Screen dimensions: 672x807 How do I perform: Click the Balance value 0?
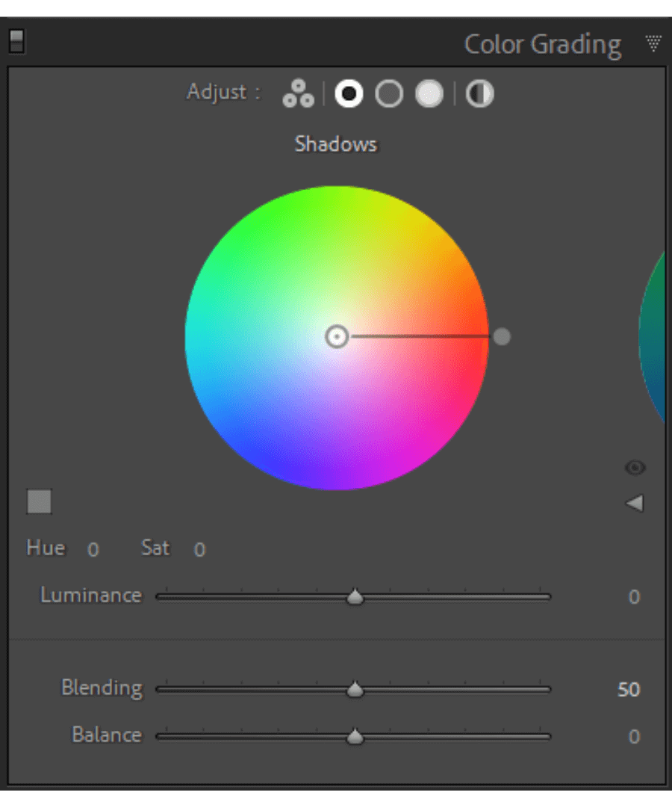click(x=634, y=737)
